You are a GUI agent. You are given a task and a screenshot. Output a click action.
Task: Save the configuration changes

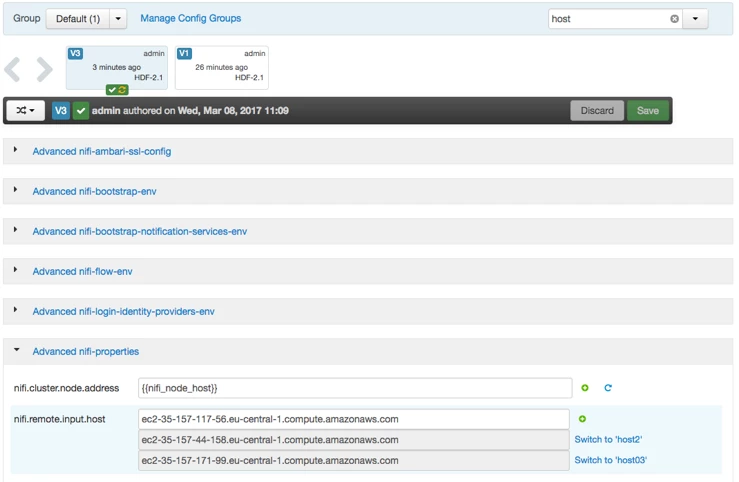coord(648,110)
